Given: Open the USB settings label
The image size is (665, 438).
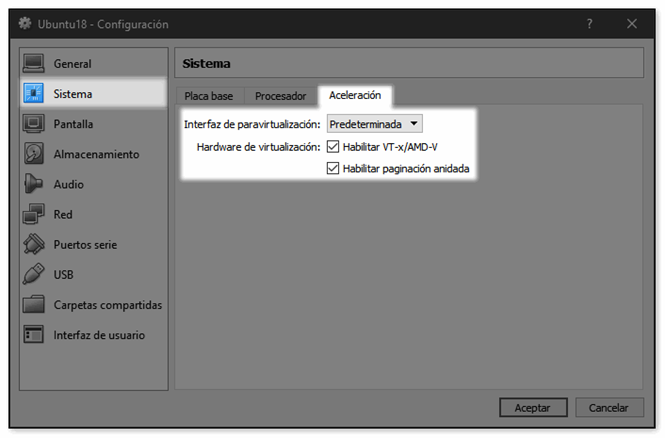Looking at the screenshot, I should point(63,275).
